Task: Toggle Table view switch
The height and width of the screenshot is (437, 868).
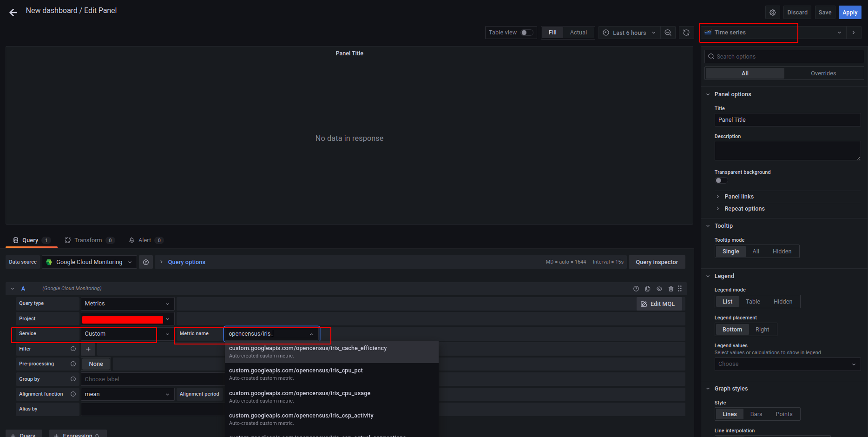Action: point(527,33)
